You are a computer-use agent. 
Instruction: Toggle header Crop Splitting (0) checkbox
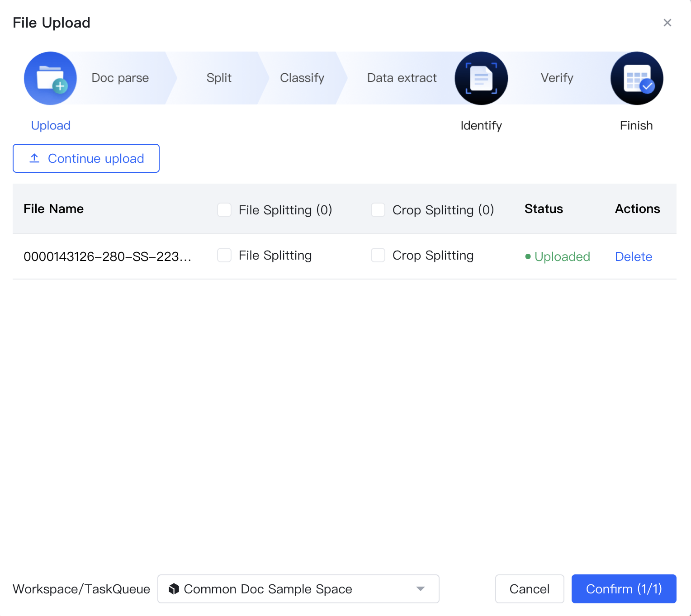pyautogui.click(x=378, y=210)
